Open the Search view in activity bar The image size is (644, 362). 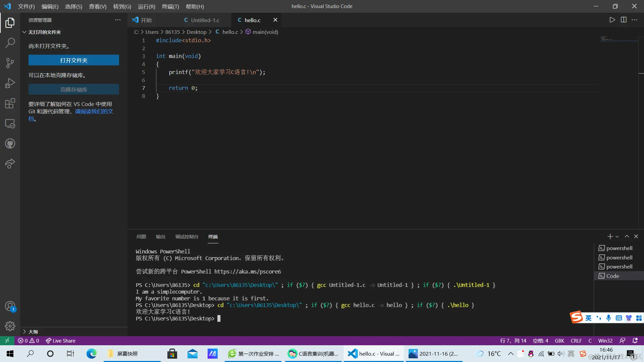(10, 43)
